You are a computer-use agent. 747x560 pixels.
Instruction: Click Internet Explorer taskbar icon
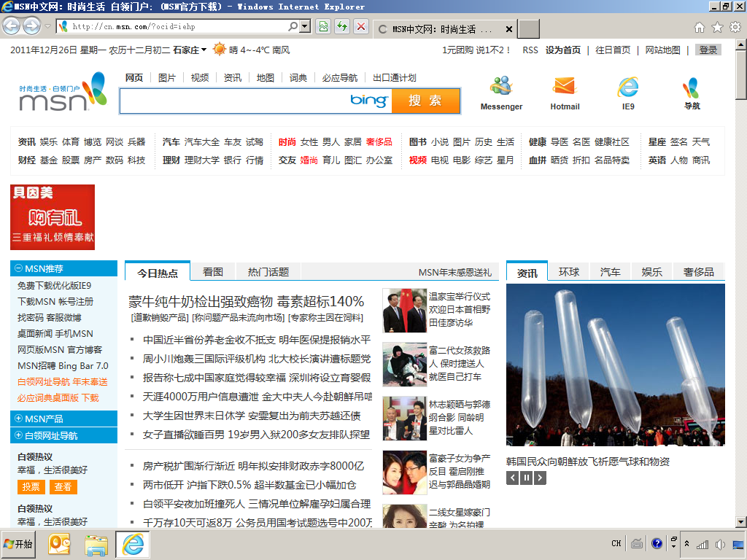coord(133,544)
